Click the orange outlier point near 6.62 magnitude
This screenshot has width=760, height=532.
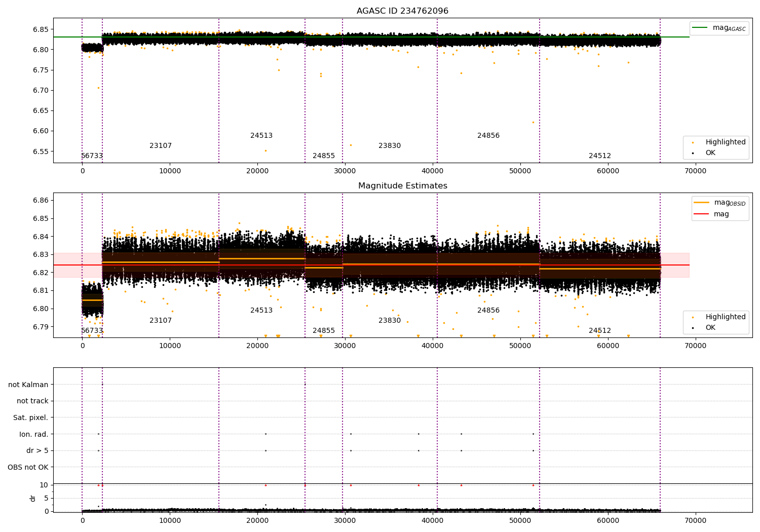click(x=533, y=122)
